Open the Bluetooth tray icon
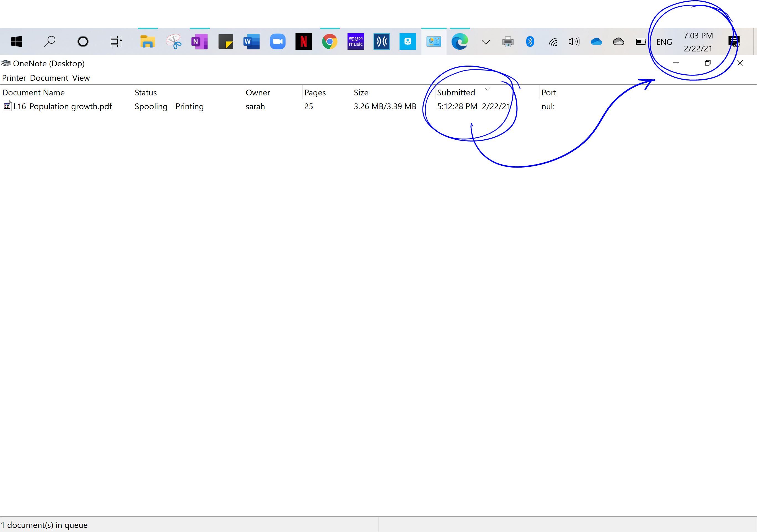This screenshot has width=757, height=532. pos(530,41)
